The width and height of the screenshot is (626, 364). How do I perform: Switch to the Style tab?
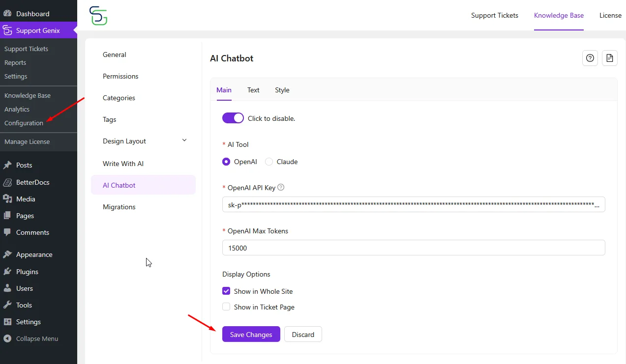(x=282, y=90)
